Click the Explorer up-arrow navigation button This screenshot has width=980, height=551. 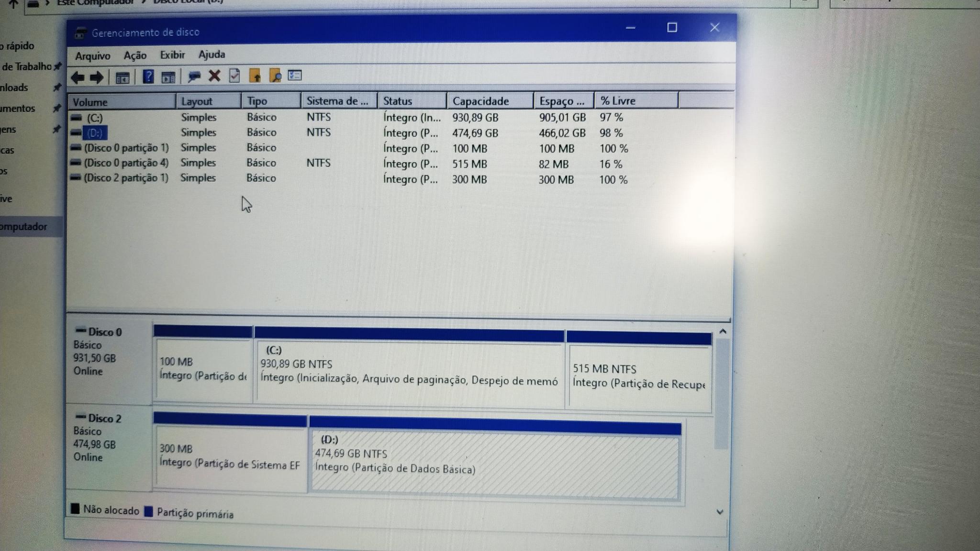pyautogui.click(x=13, y=4)
